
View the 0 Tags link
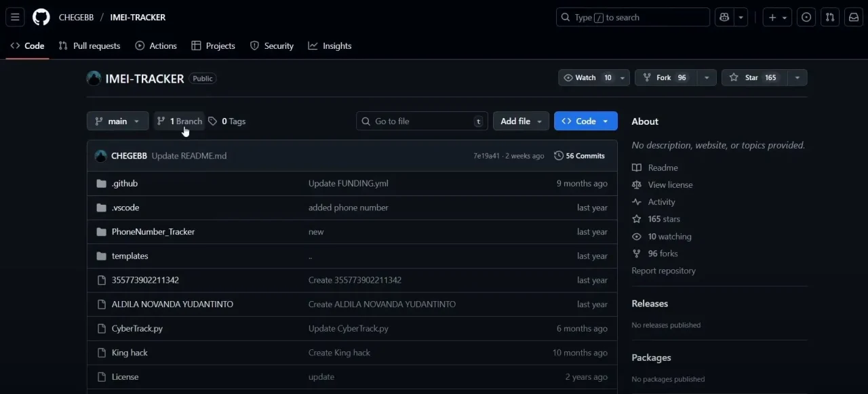[x=227, y=121]
